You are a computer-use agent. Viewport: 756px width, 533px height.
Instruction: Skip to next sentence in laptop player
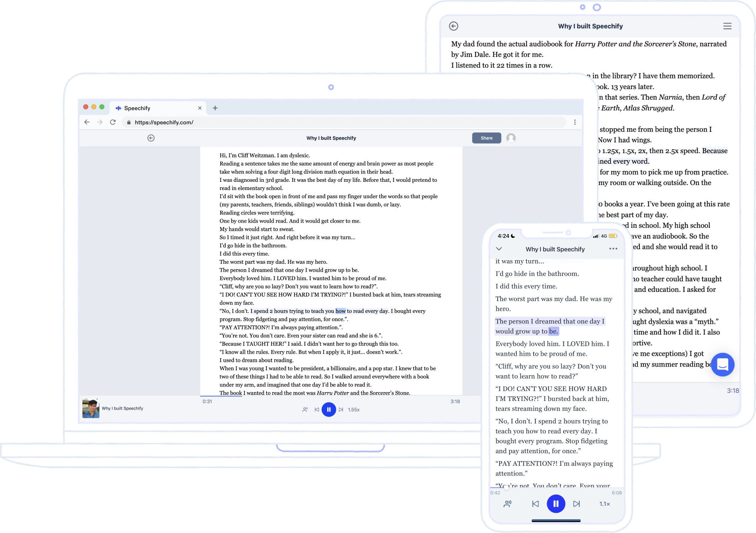coord(341,410)
